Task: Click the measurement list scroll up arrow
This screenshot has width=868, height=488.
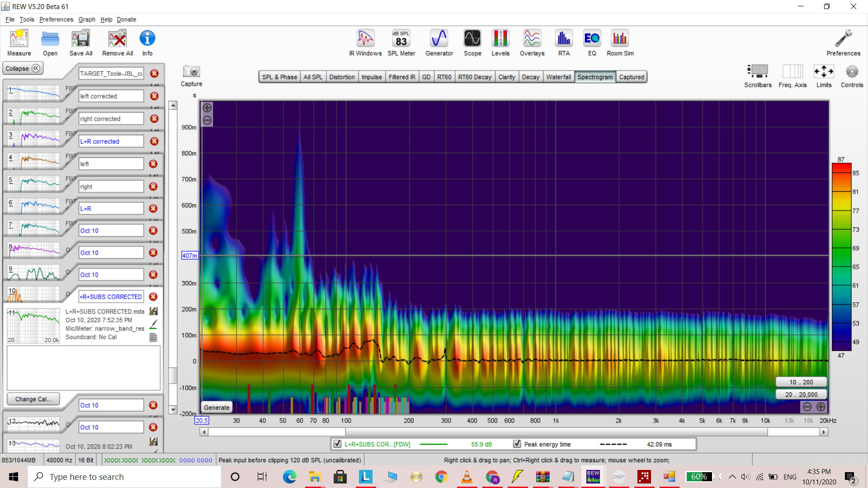Action: click(173, 105)
